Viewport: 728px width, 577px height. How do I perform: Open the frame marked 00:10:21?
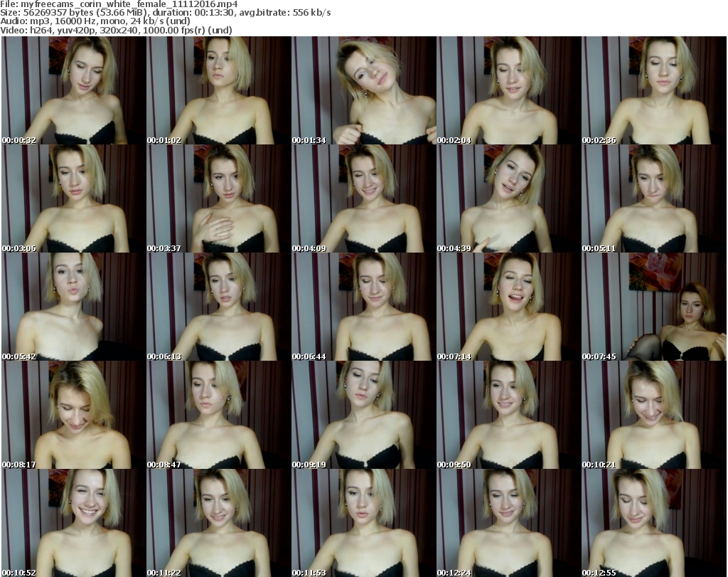tap(653, 415)
